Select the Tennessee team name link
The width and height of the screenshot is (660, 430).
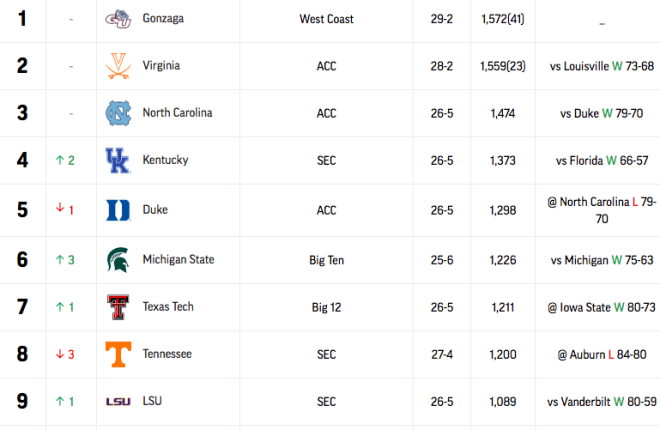coord(167,354)
